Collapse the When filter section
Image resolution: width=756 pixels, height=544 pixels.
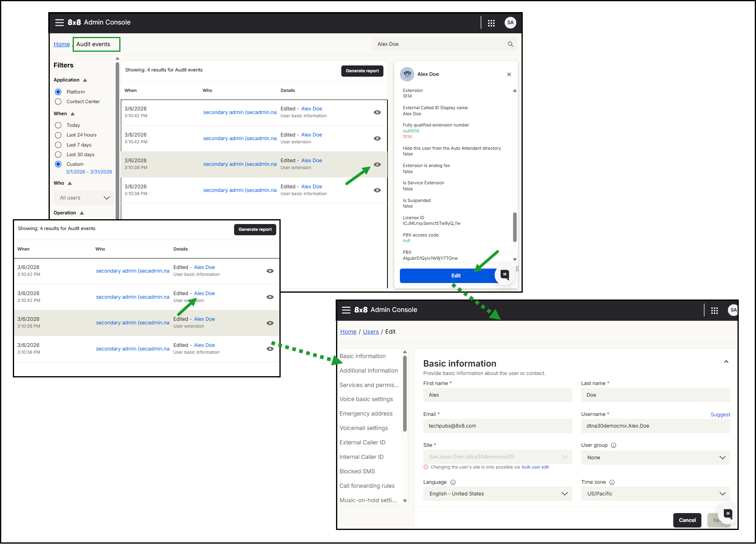(x=73, y=114)
